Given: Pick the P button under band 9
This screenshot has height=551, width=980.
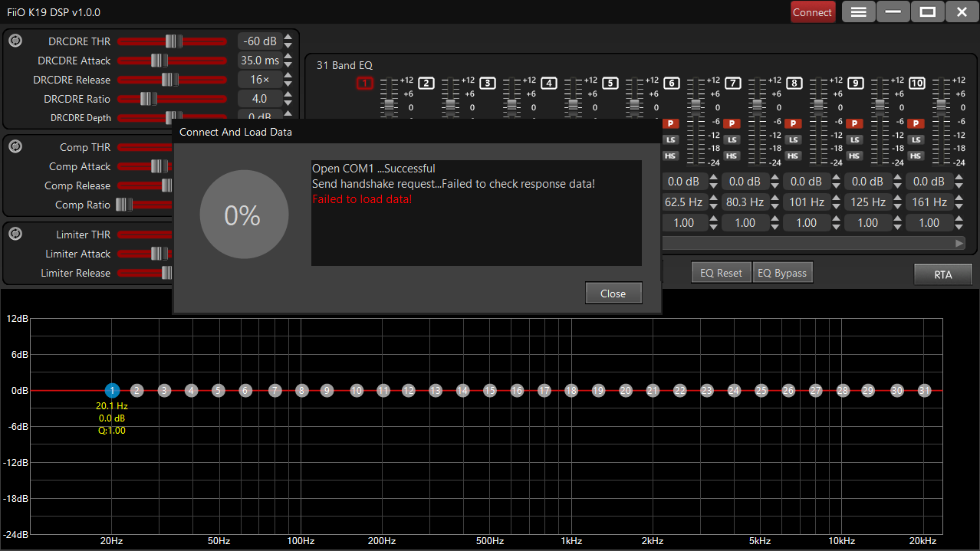Looking at the screenshot, I should 855,123.
